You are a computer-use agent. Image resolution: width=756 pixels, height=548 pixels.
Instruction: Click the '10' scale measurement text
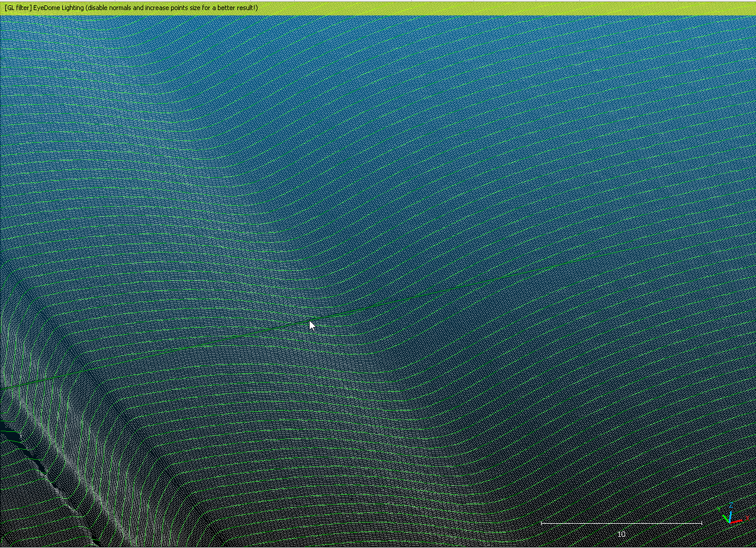[621, 534]
